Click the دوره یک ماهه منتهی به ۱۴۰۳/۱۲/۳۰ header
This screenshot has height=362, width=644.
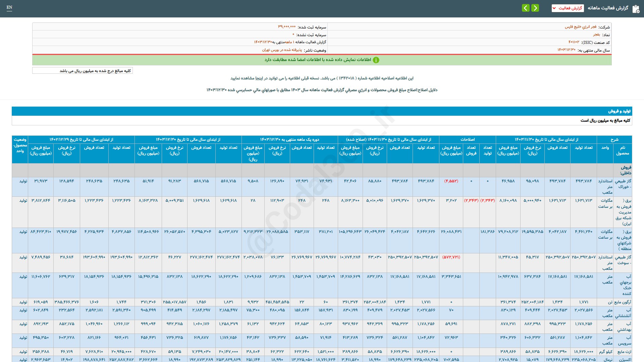pos(289,139)
